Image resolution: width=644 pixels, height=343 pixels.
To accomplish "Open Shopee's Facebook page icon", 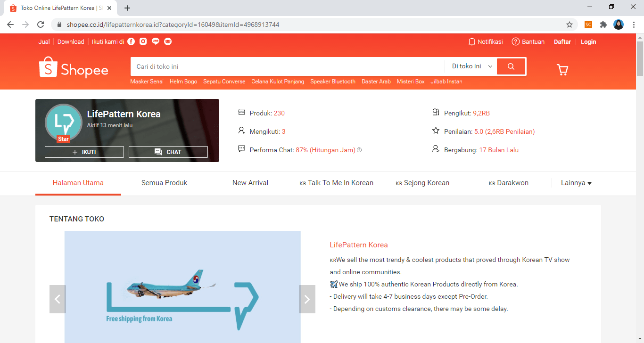I will click(x=131, y=41).
